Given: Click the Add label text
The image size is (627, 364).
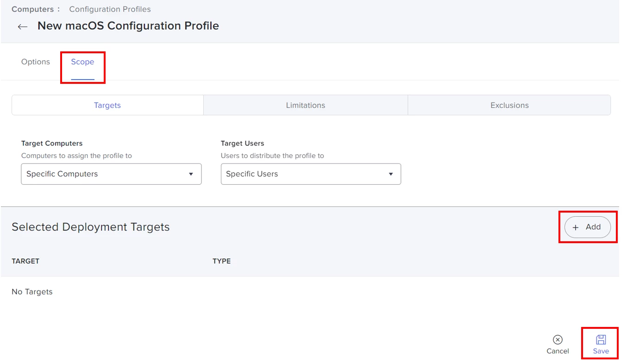Looking at the screenshot, I should (x=593, y=227).
